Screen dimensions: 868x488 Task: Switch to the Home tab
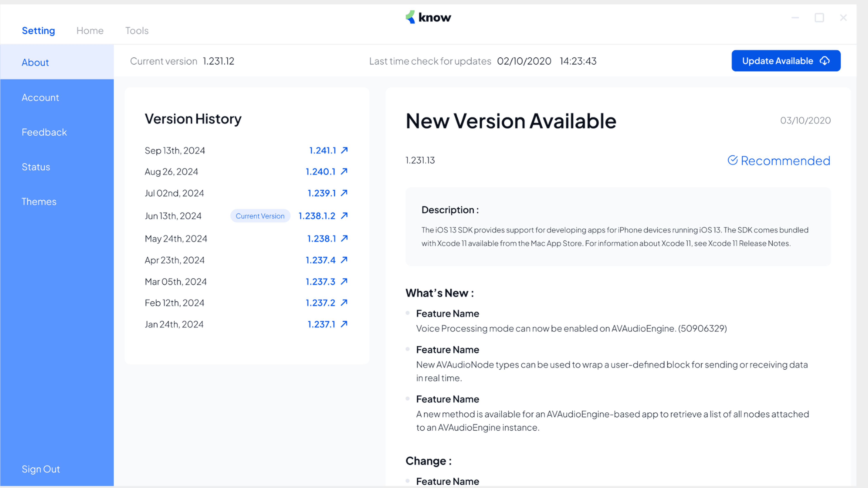[90, 31]
